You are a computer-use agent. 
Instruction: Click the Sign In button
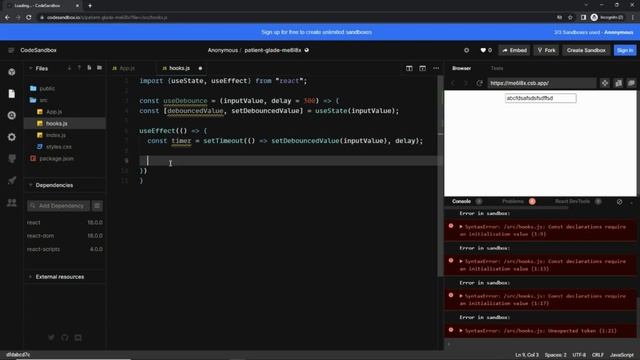[625, 50]
